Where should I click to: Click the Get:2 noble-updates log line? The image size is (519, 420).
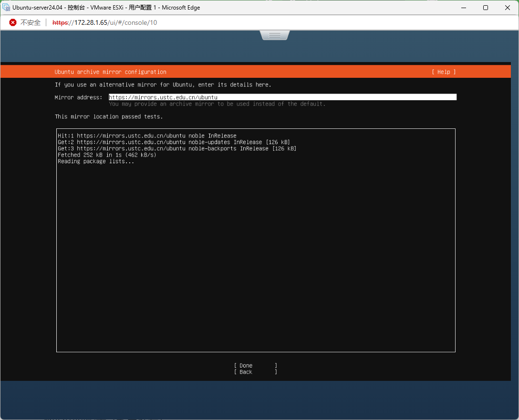pos(174,142)
